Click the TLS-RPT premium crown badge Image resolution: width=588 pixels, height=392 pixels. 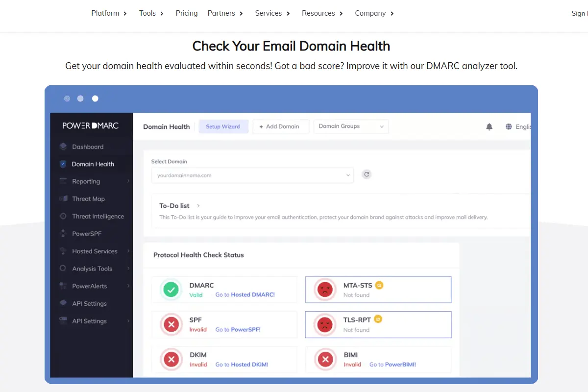point(378,319)
